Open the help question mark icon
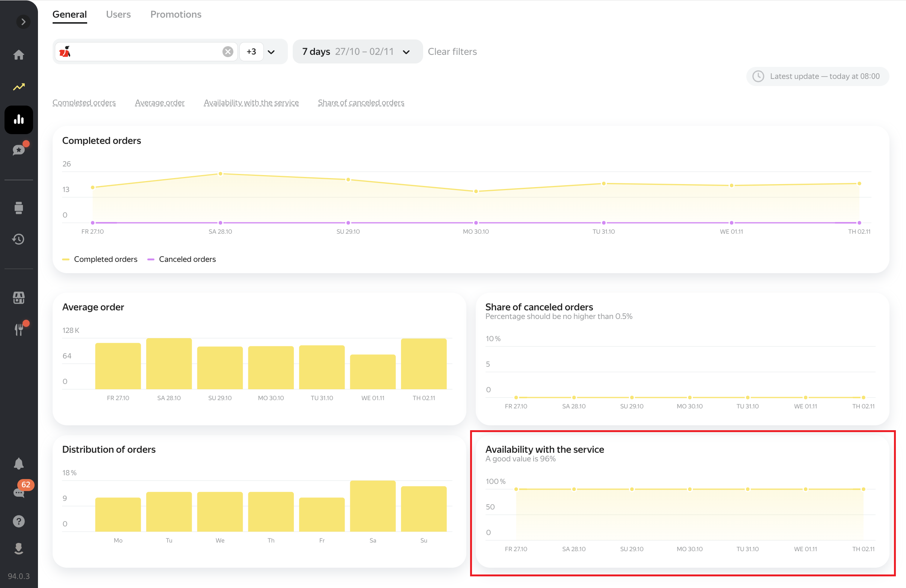 pyautogui.click(x=19, y=521)
